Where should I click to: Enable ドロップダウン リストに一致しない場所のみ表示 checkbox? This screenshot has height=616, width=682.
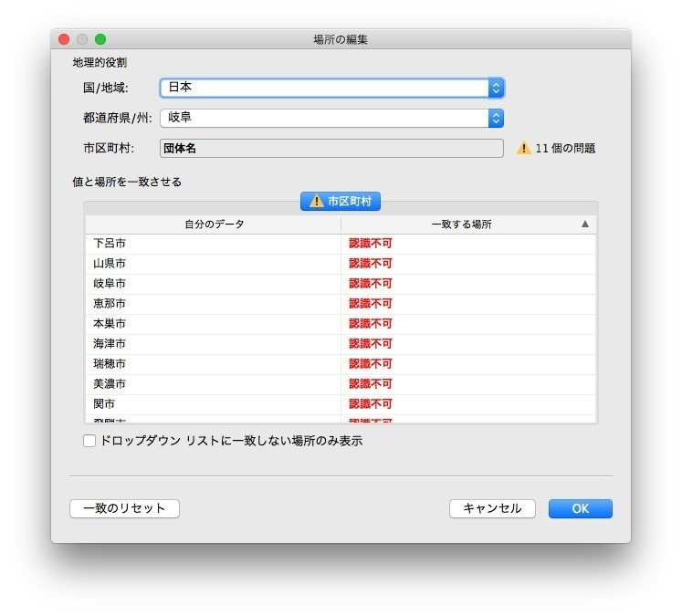click(89, 441)
